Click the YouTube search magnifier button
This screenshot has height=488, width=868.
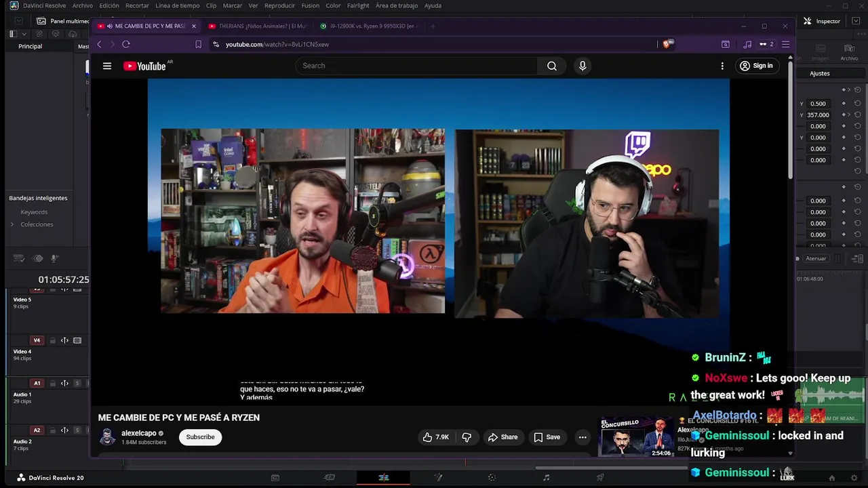(552, 66)
